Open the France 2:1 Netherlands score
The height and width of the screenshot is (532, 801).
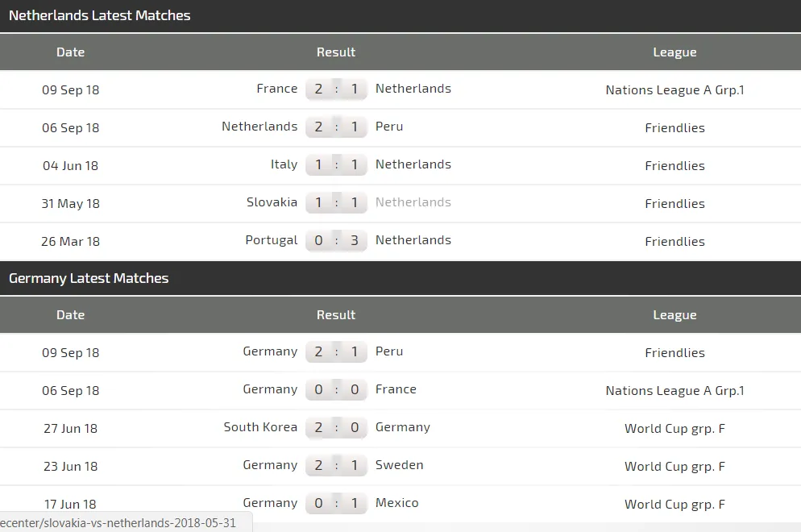(x=336, y=89)
